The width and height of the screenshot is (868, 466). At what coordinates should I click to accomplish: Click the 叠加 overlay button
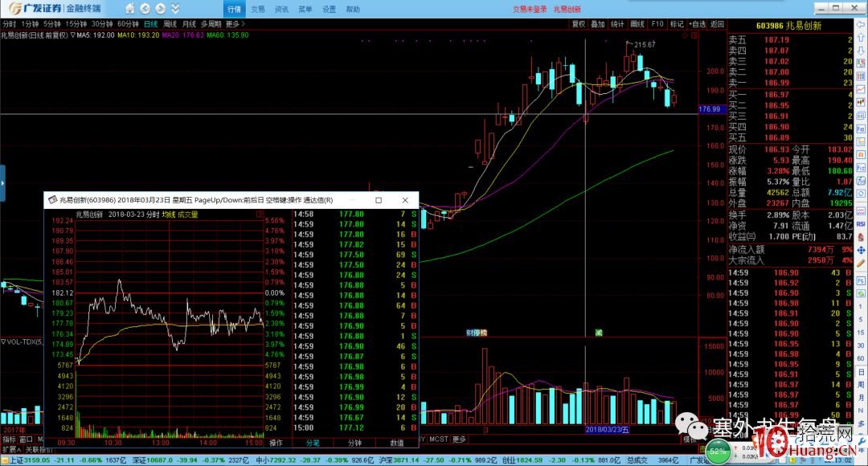[598, 24]
